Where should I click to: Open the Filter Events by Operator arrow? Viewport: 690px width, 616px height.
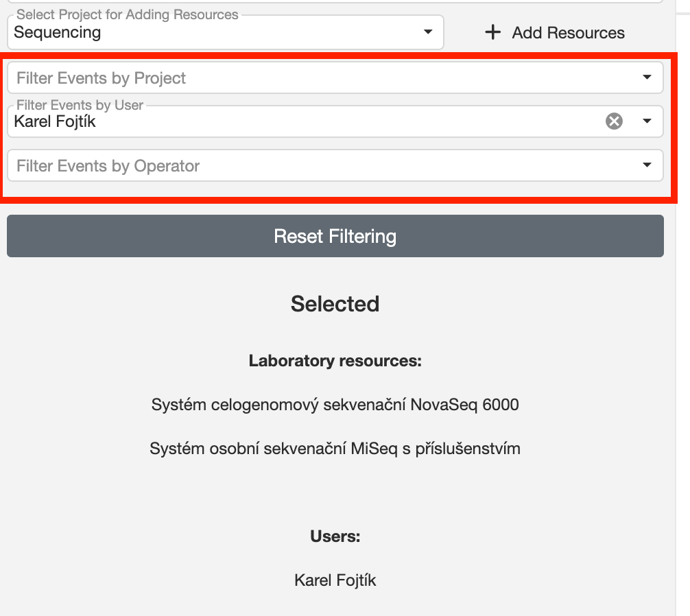point(647,165)
